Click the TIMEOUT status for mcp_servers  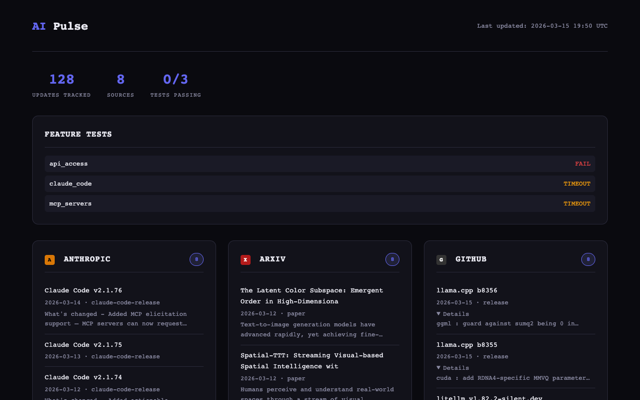577,204
